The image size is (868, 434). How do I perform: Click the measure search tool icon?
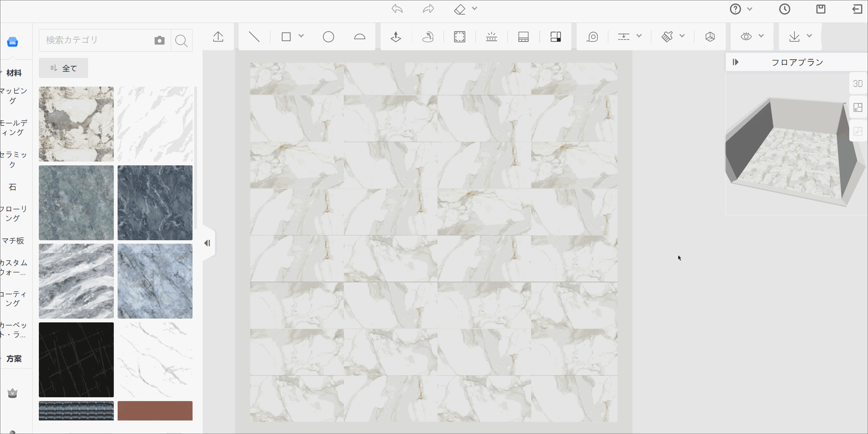[593, 37]
